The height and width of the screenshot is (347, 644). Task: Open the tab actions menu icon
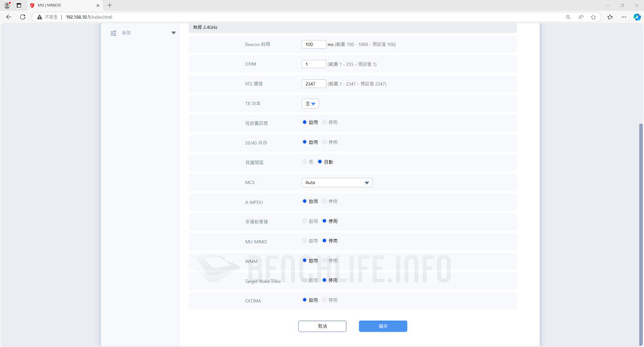tap(19, 5)
